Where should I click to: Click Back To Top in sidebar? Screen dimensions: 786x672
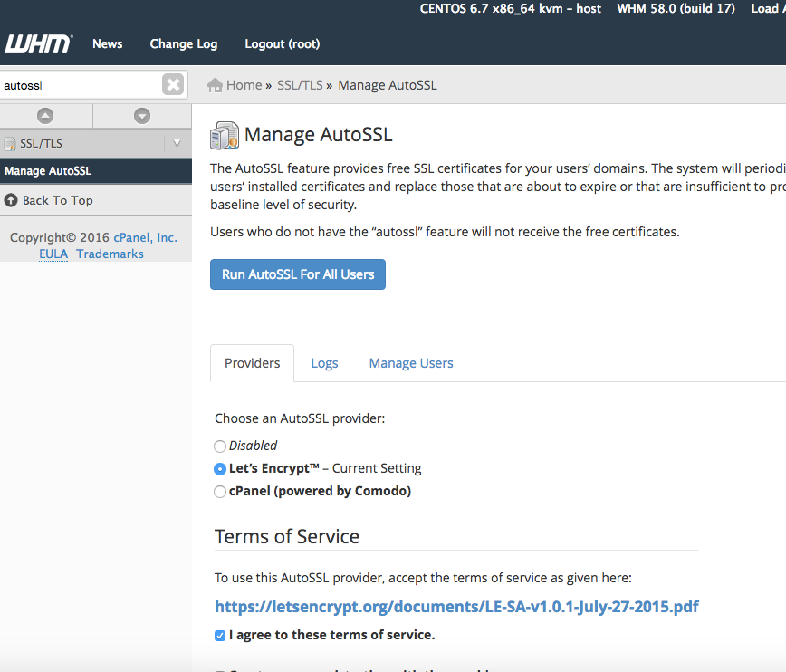coord(58,200)
